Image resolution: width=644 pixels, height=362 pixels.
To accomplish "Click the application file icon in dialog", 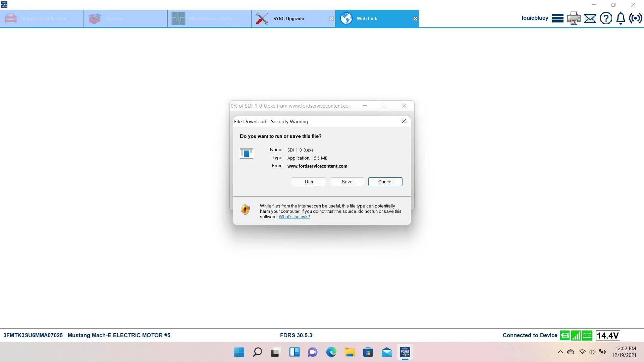I will (x=247, y=154).
